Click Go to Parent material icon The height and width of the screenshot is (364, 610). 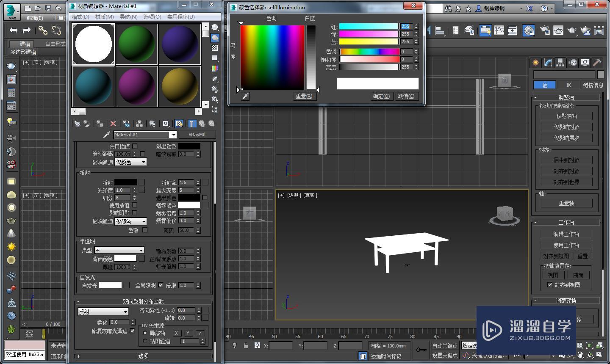[202, 124]
